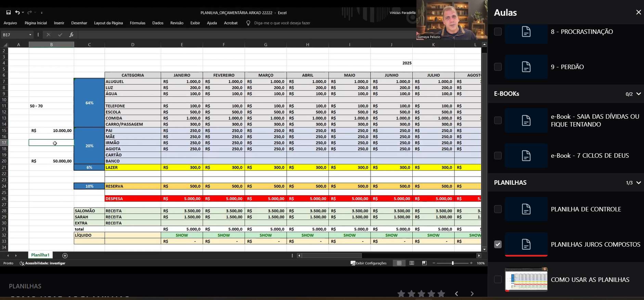The height and width of the screenshot is (300, 644).
Task: Click the formula bar cancel X icon
Action: (x=49, y=35)
